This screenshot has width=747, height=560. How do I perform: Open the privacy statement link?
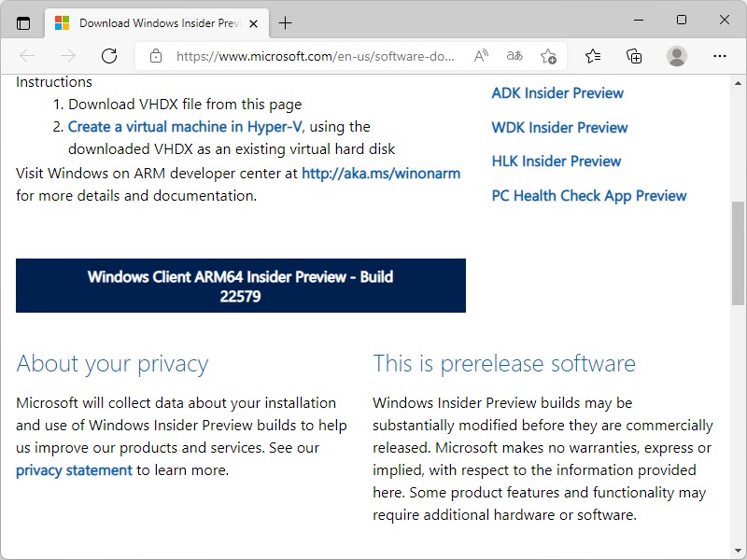click(x=73, y=470)
